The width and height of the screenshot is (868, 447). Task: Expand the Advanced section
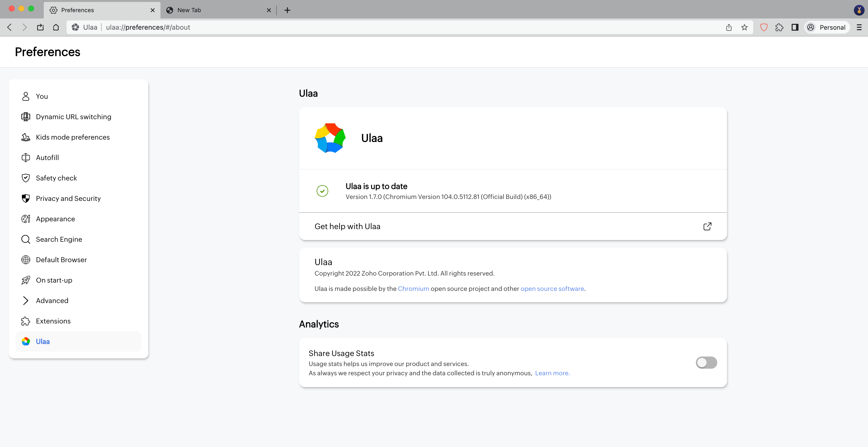click(52, 300)
